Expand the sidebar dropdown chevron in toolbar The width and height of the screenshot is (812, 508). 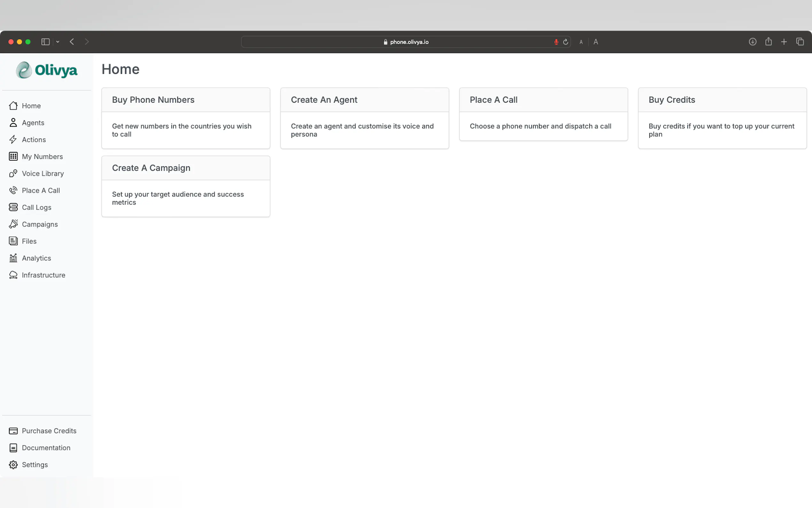[58, 42]
